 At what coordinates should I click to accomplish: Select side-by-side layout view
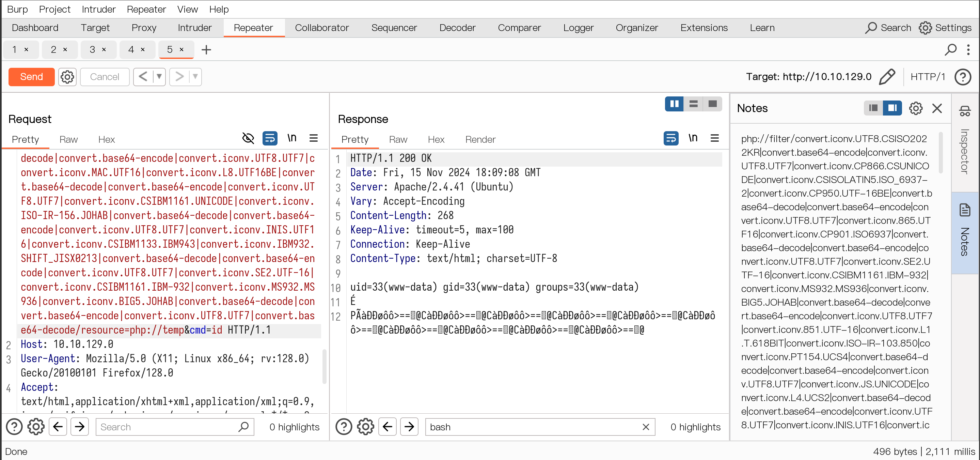point(674,104)
